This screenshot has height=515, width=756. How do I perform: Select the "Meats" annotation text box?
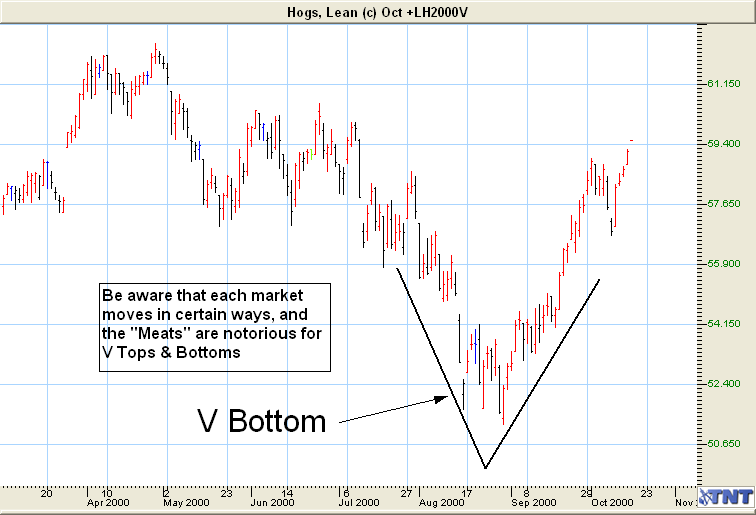click(212, 315)
